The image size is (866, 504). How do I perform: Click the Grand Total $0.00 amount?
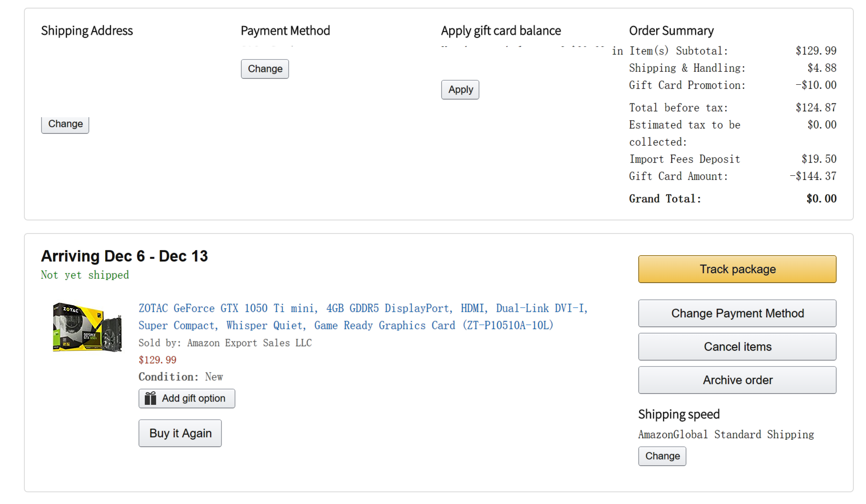coord(821,199)
